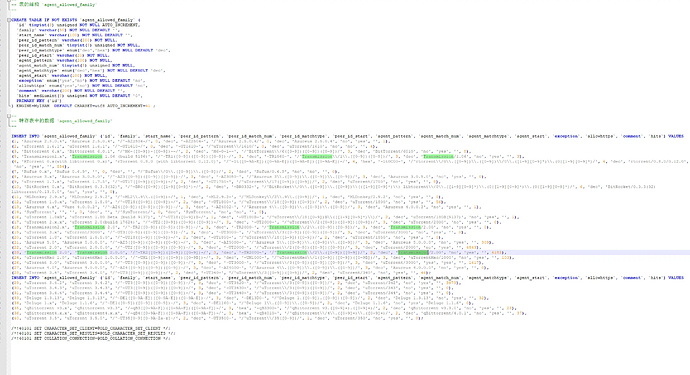Viewport: 690px width, 375px height.
Task: Click the selected Transmission word in highlighted row
Action: (x=413, y=253)
